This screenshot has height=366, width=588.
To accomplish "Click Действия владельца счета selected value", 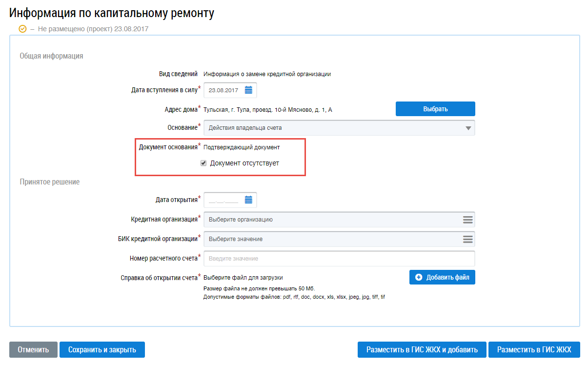I will point(245,128).
